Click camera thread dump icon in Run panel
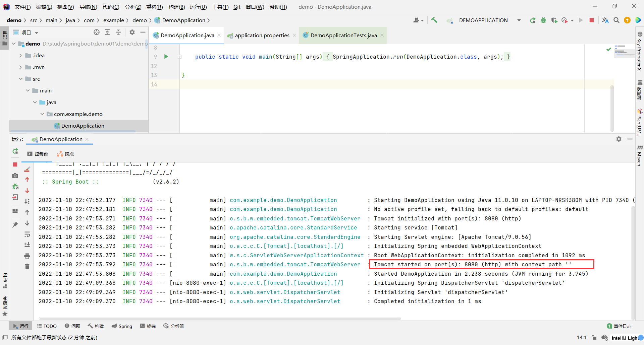This screenshot has height=345, width=644. [15, 176]
